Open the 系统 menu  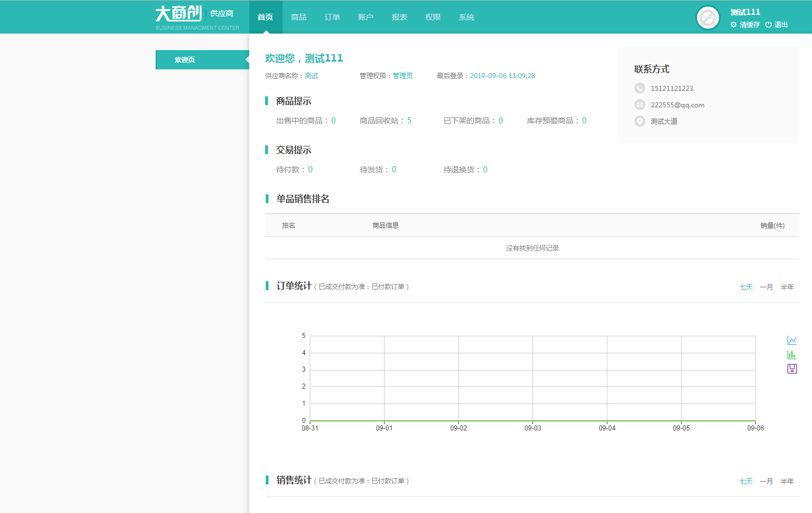[x=467, y=17]
